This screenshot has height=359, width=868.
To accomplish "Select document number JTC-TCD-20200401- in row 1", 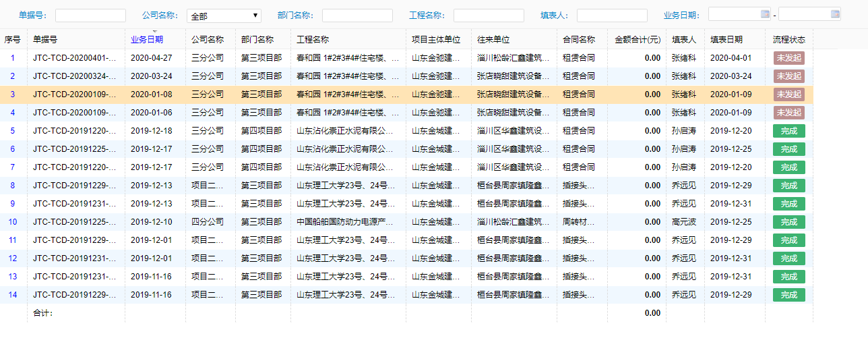I will tap(75, 58).
